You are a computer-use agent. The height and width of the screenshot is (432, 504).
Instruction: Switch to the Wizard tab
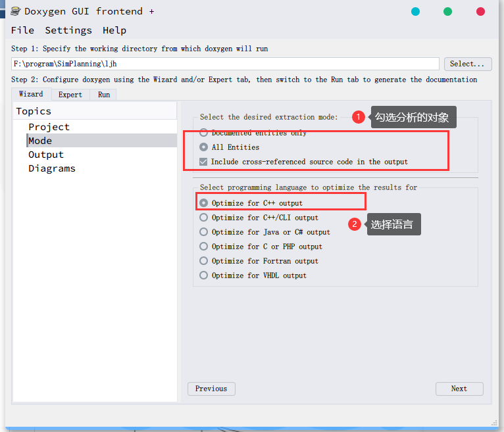[31, 94]
